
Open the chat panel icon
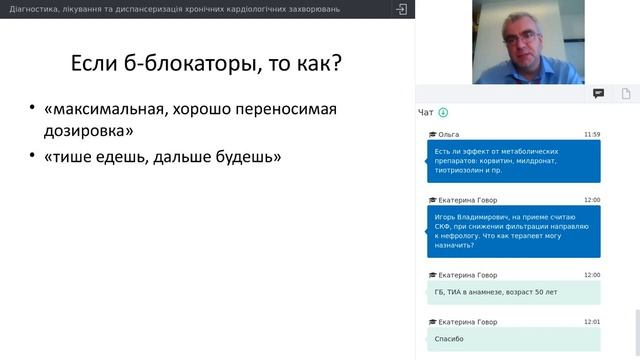click(598, 93)
